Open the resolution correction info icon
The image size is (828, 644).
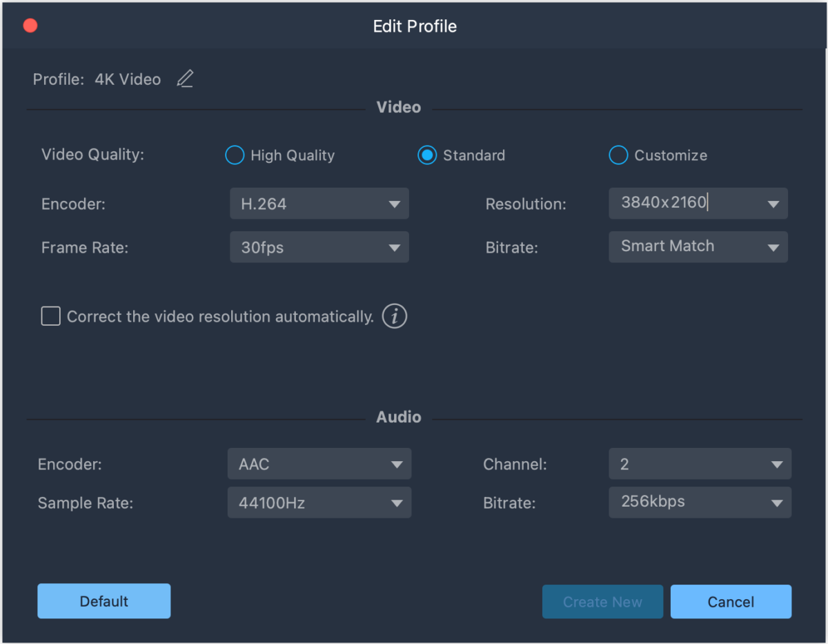coord(395,317)
